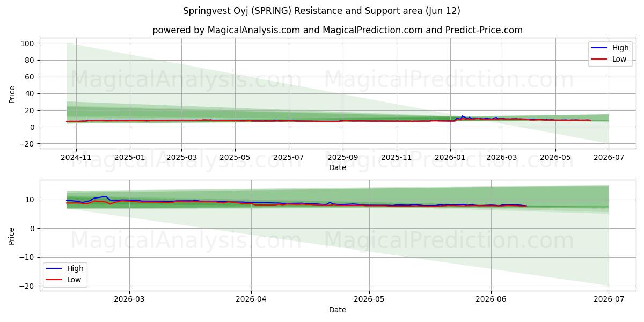Click the '−20' tick label on top y-axis
The width and height of the screenshot is (644, 322).
[x=27, y=144]
